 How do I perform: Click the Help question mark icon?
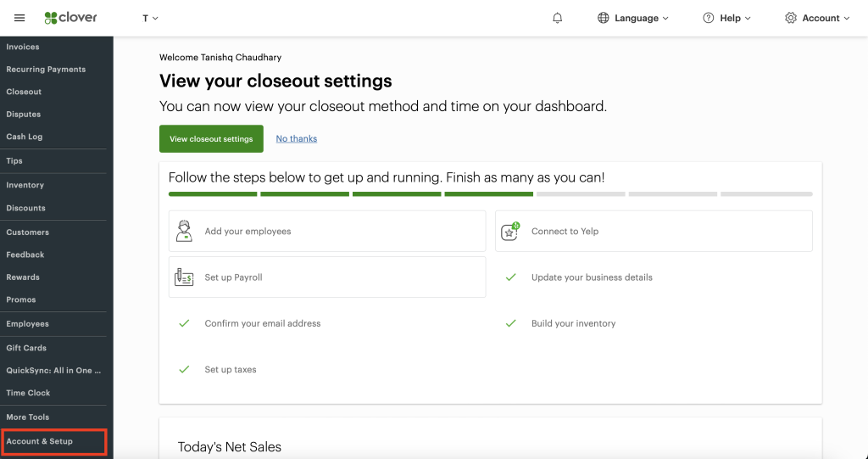tap(709, 18)
